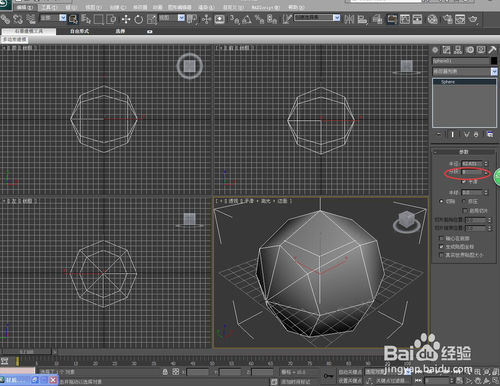Activate the Select Object tool
The height and width of the screenshot is (386, 500).
73,19
